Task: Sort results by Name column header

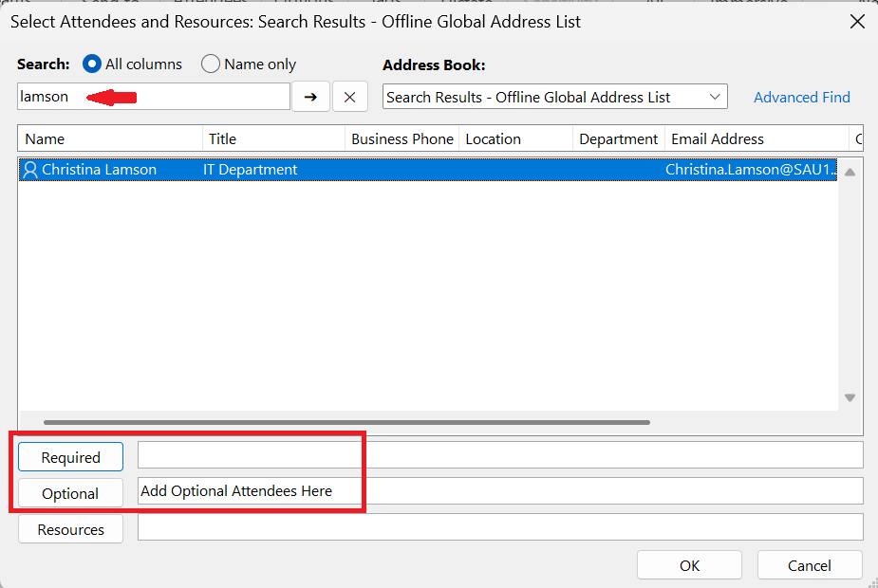Action: tap(109, 138)
